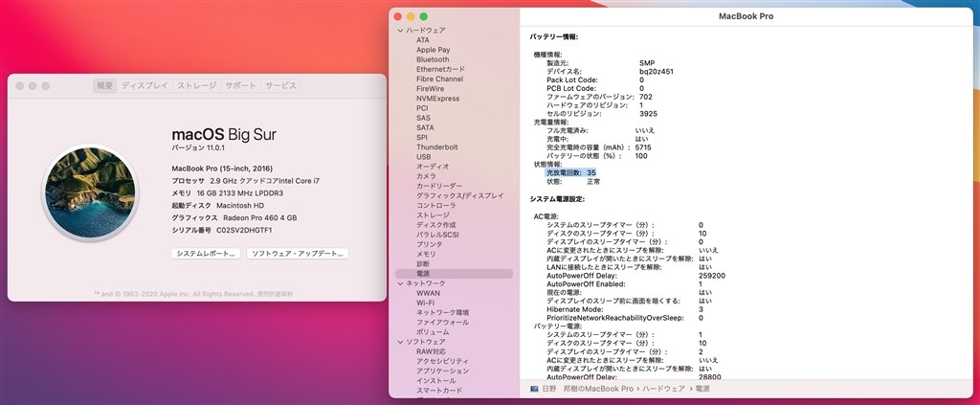Select ファイアウォール in the sidebar
Screen dimensions: 980x405
click(442, 322)
